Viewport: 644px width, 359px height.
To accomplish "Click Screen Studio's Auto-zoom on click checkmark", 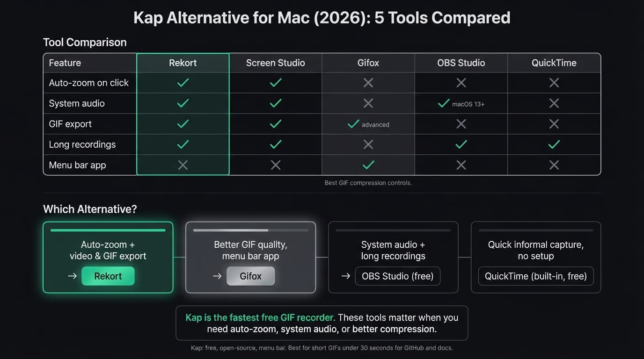I will (276, 83).
